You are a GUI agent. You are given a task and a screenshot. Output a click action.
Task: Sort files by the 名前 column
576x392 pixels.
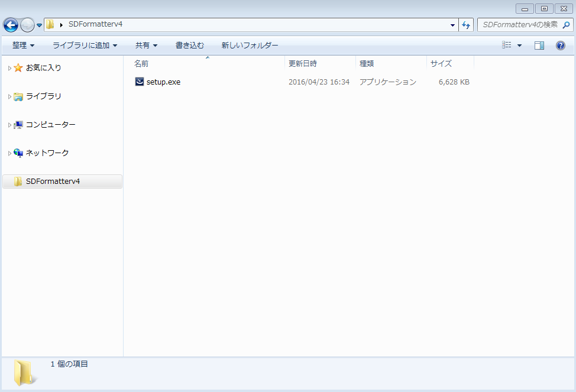point(208,63)
